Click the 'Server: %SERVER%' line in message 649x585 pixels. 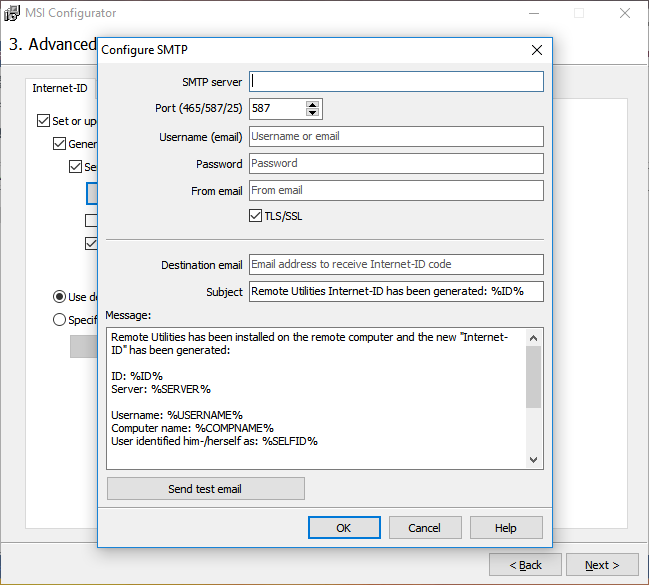coord(161,389)
